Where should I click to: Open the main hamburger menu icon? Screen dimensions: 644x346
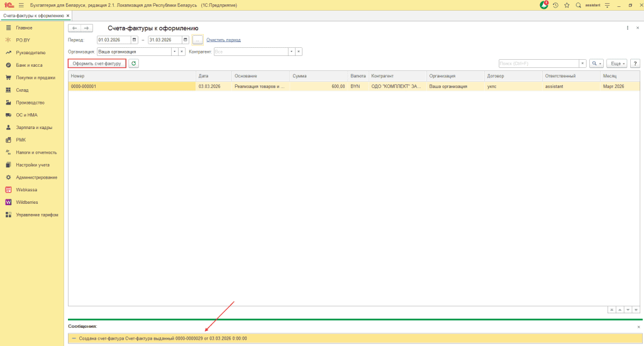click(x=21, y=5)
